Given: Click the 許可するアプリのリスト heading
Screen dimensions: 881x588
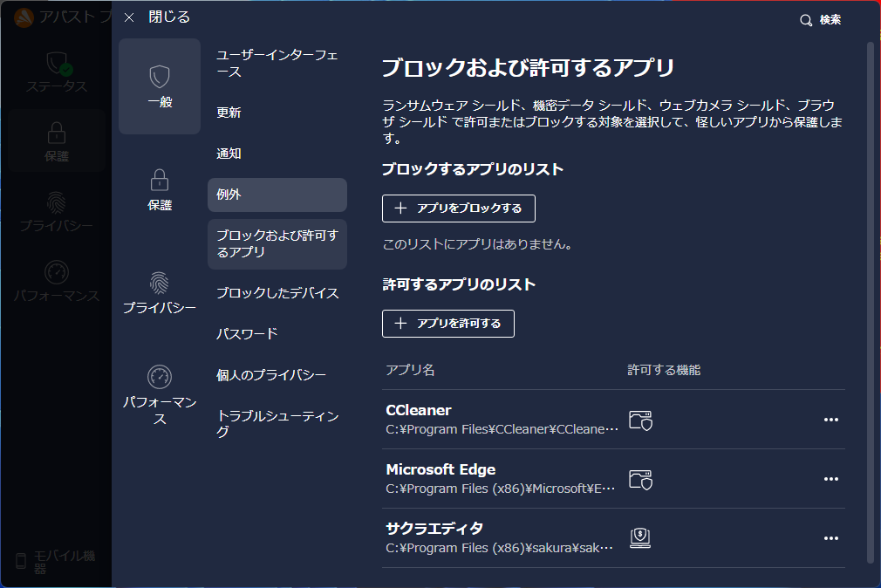Looking at the screenshot, I should point(459,284).
